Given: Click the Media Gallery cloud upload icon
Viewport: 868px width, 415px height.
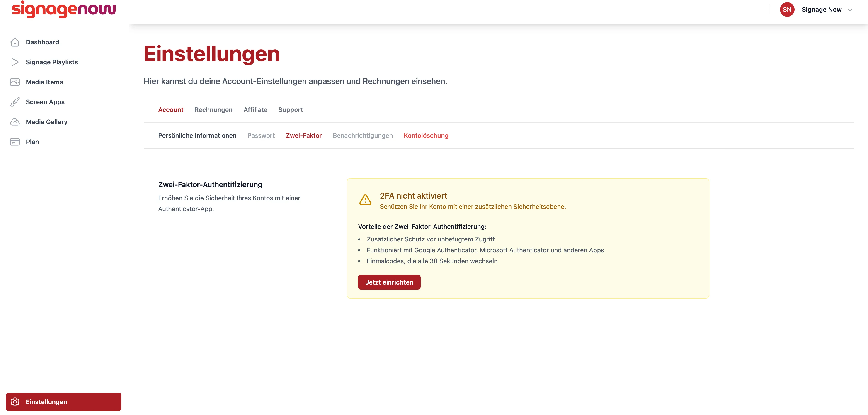Looking at the screenshot, I should [15, 122].
